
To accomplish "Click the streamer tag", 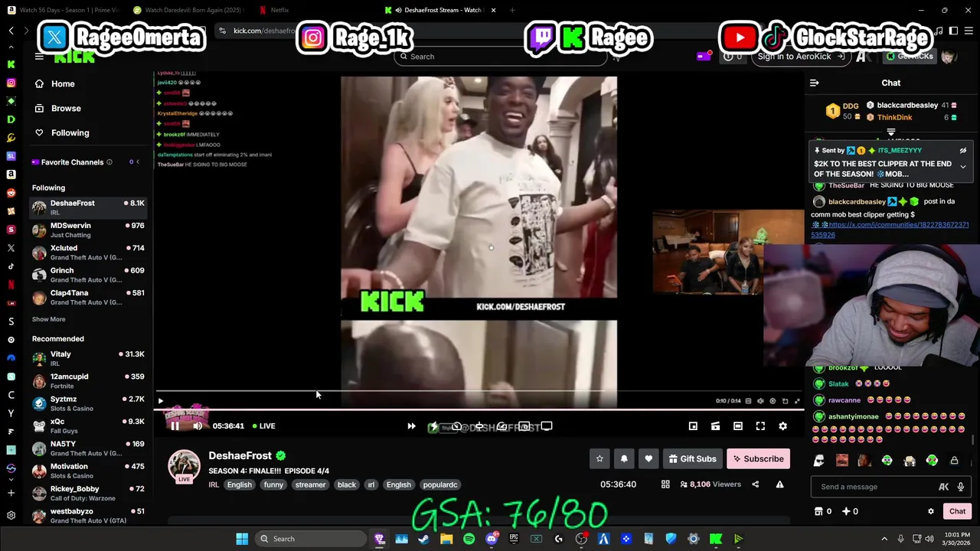I will (x=310, y=484).
